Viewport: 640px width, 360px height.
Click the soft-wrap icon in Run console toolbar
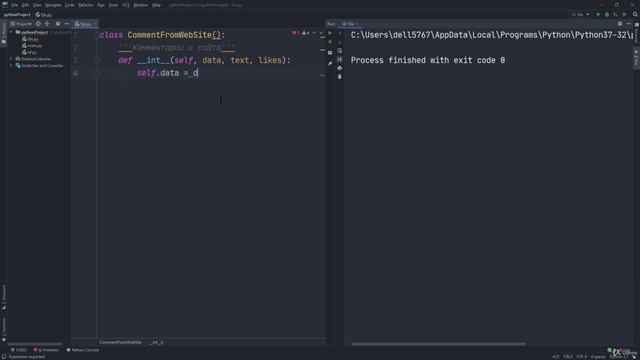coord(340,51)
